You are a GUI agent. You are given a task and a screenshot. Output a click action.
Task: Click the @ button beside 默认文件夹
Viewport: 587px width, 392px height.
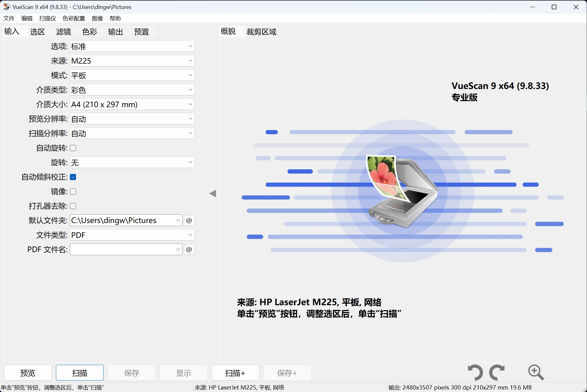189,221
